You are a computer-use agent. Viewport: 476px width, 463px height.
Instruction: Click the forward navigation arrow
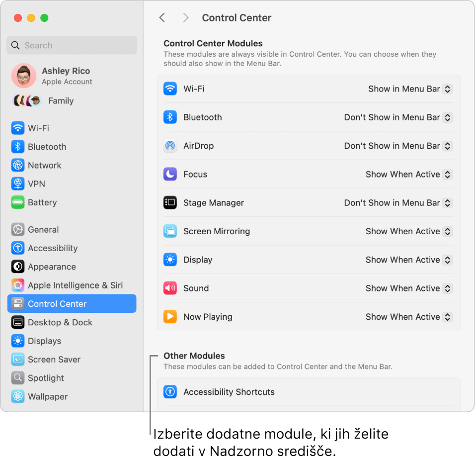point(186,17)
